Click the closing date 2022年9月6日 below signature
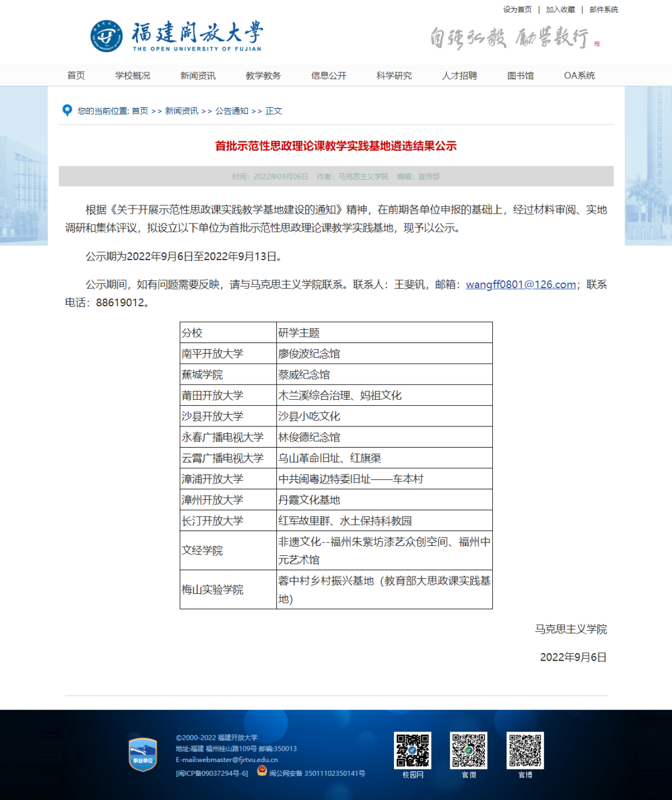Screen dimensions: 672x800 [574, 657]
